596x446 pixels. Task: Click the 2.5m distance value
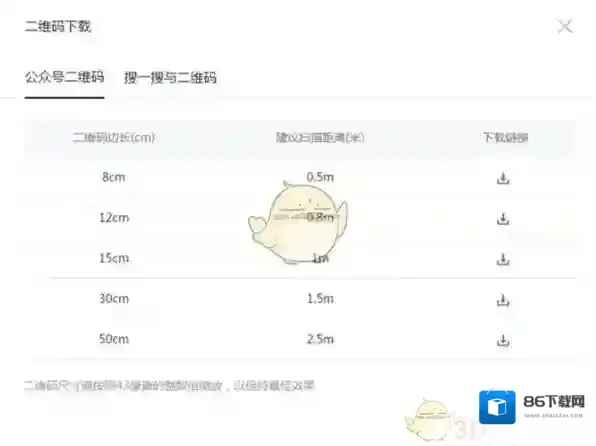pyautogui.click(x=320, y=339)
